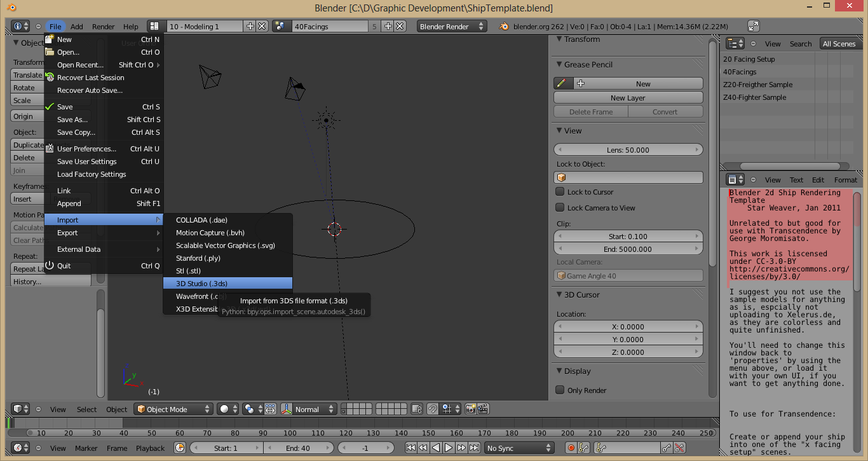This screenshot has width=868, height=461.
Task: Toggle fullscreen with the back-to-previous icon
Action: point(754,27)
